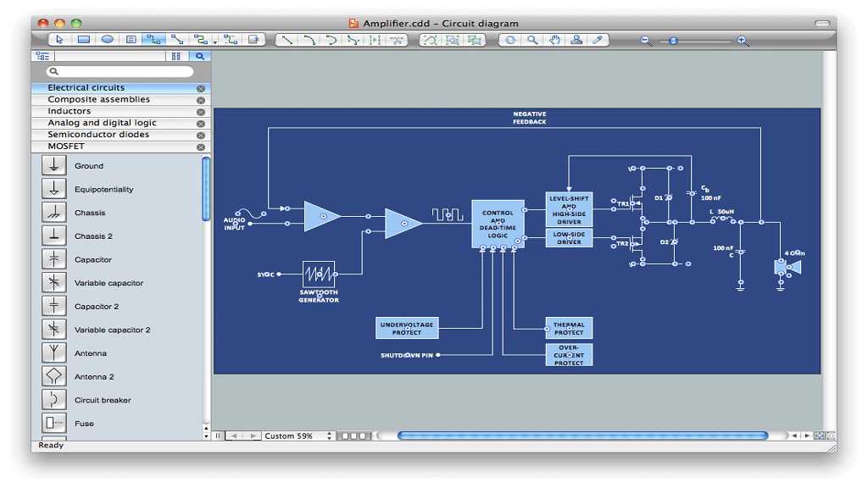
Task: Open the connector chain tool dropdown arrow
Action: point(214,42)
